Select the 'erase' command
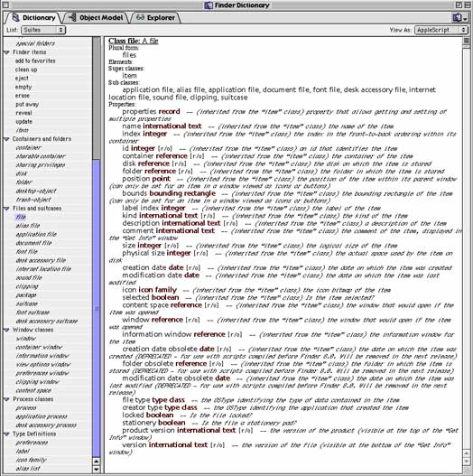The image size is (473, 476). (23, 96)
